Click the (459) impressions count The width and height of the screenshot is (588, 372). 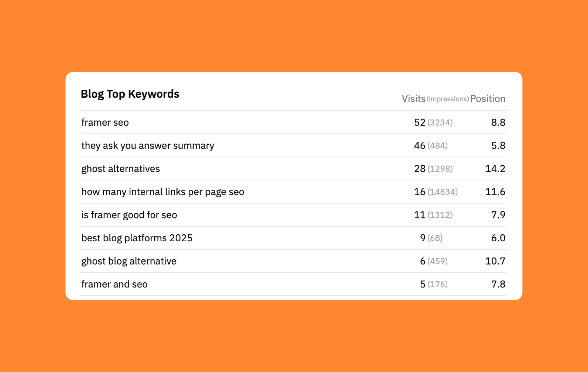point(437,261)
